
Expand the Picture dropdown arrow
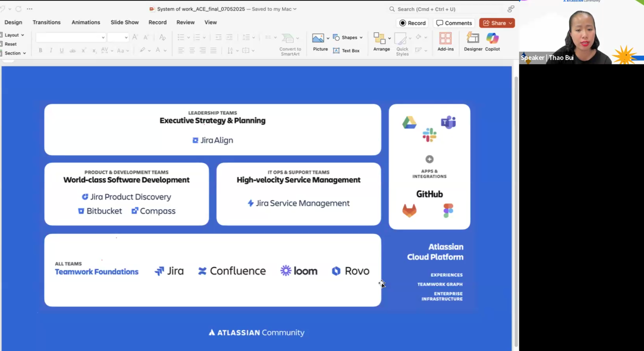[x=328, y=38]
